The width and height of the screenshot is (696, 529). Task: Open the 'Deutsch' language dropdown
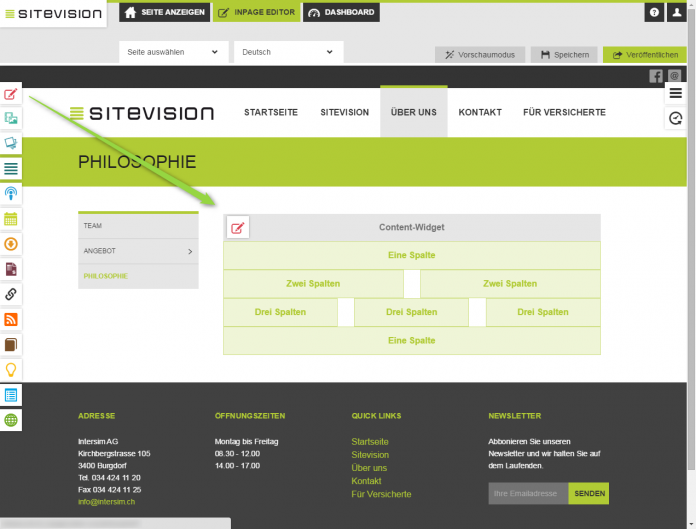[x=289, y=52]
